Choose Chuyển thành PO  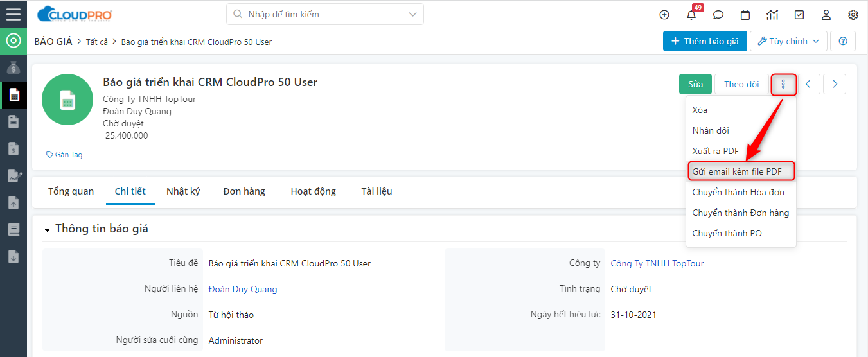tap(741, 233)
